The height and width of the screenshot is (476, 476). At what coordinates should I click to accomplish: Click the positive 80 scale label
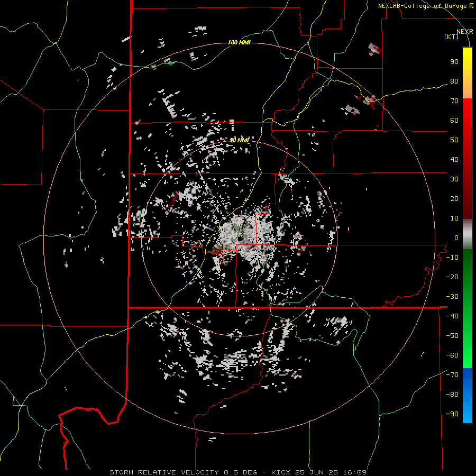click(454, 81)
